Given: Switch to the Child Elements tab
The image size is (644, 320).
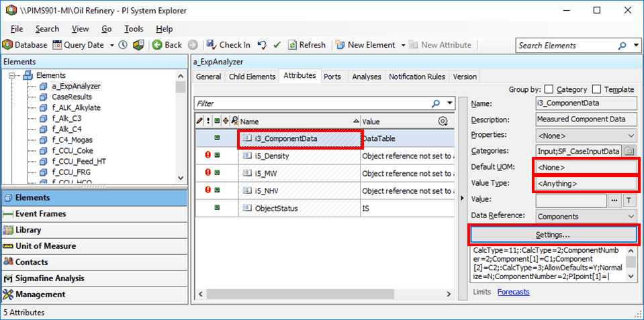Looking at the screenshot, I should (252, 76).
